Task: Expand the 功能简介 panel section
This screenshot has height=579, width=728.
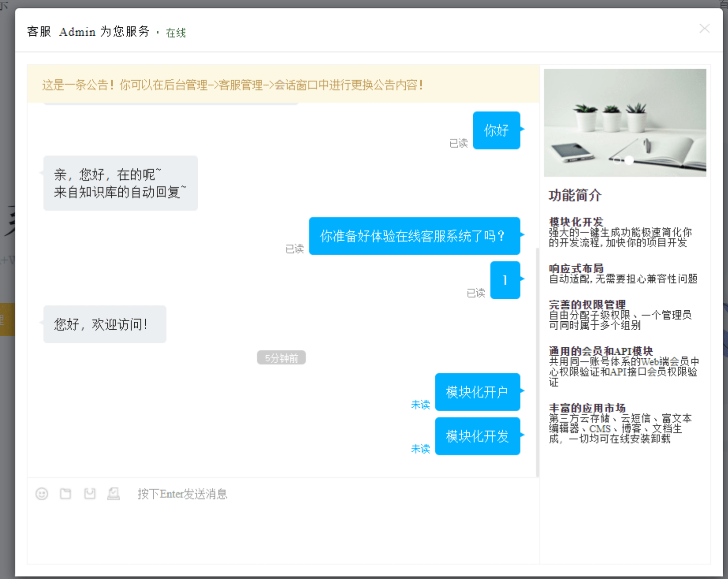Action: point(574,196)
